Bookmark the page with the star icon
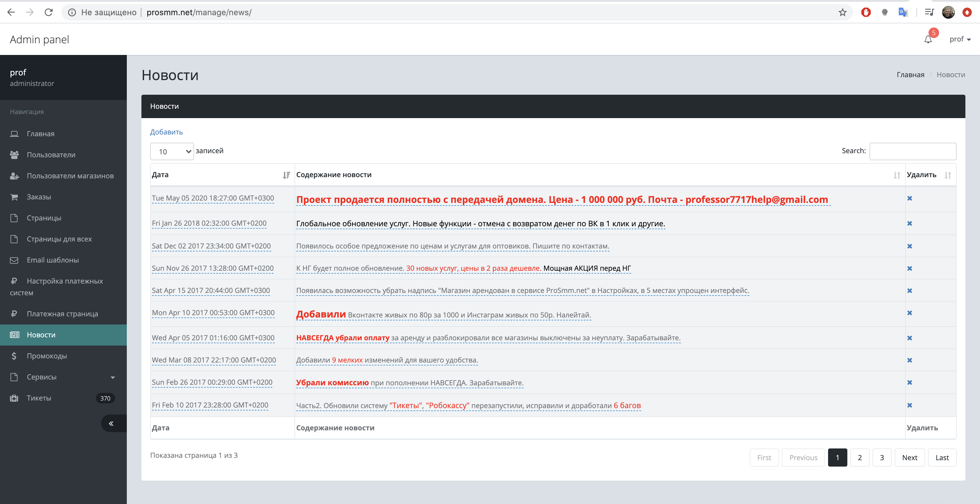980x504 pixels. point(842,12)
